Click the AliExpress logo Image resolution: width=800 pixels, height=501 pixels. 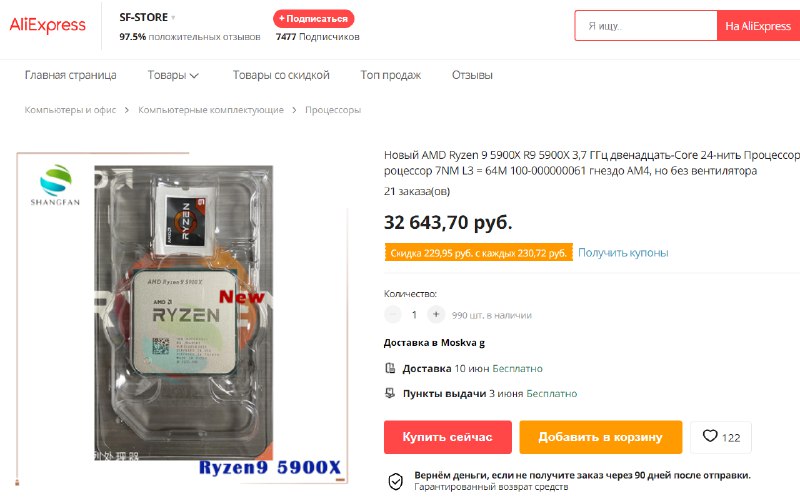pos(47,25)
